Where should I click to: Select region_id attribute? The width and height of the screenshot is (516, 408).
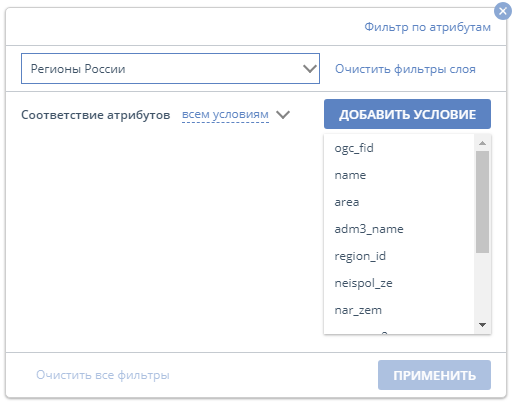399,256
